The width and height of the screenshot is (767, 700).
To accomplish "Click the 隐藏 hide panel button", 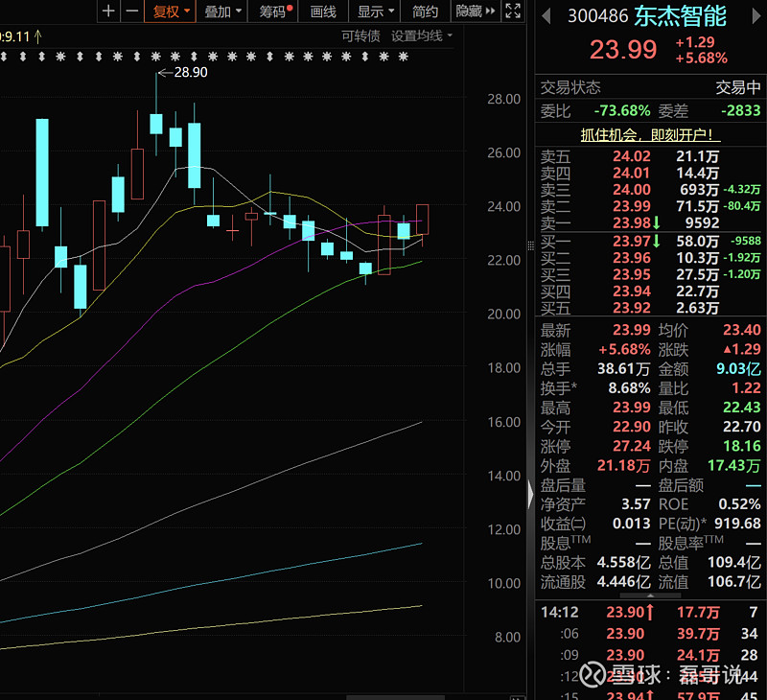I will pyautogui.click(x=475, y=12).
